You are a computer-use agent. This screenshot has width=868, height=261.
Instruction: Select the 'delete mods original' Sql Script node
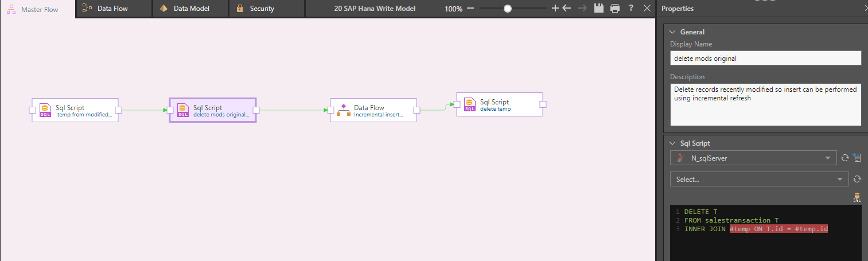(213, 110)
